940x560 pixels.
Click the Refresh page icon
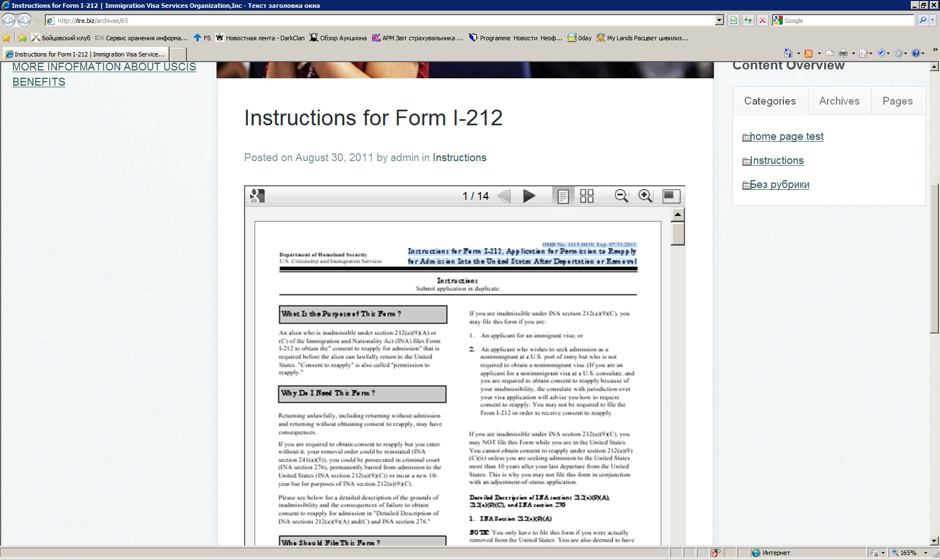(x=748, y=21)
